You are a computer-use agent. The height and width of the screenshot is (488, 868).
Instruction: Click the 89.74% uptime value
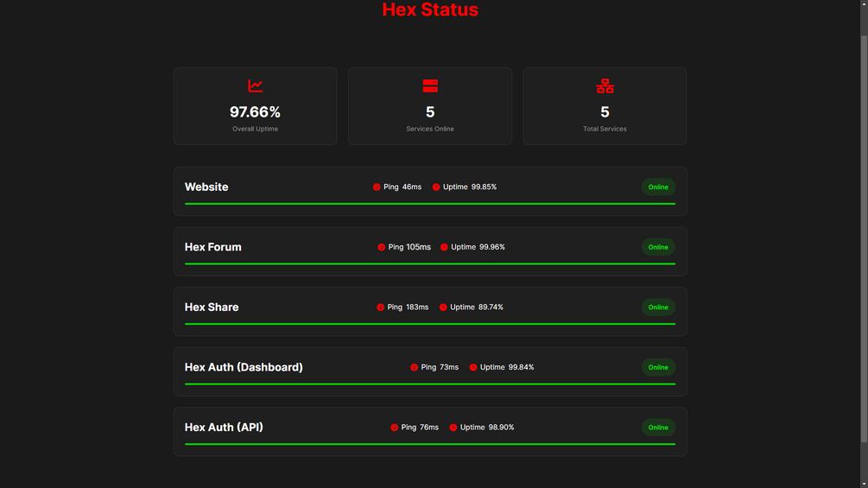491,307
